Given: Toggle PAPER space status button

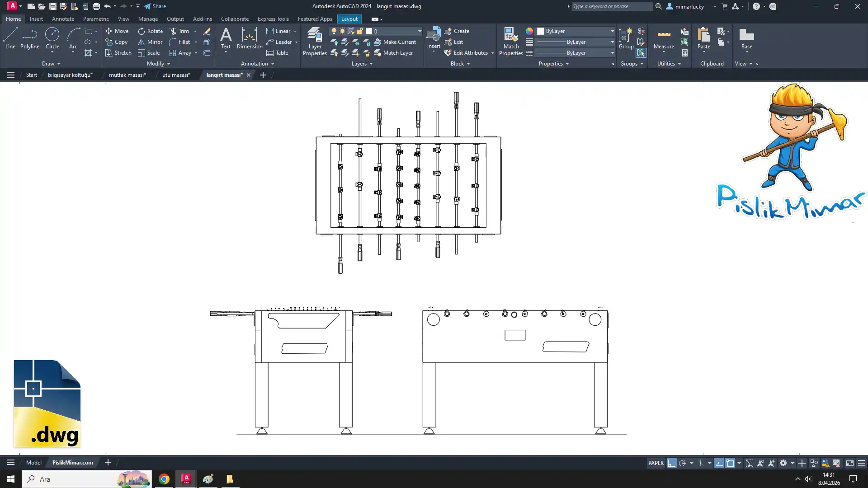Looking at the screenshot, I should click(656, 463).
